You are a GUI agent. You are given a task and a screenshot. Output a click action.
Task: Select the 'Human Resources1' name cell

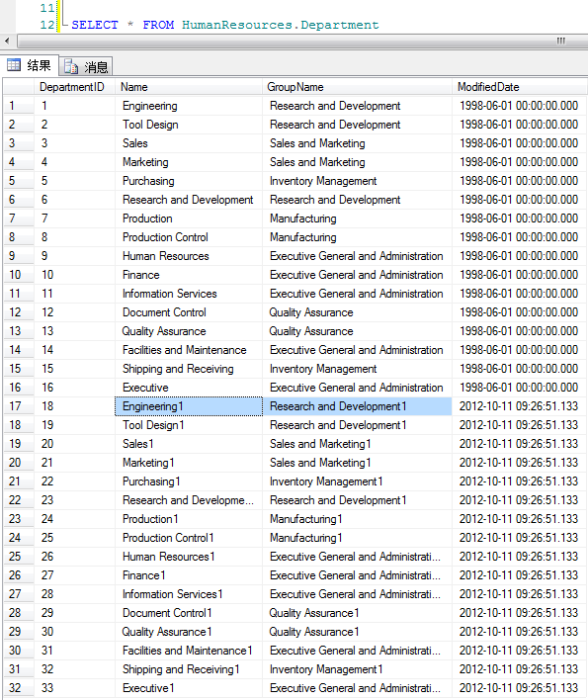(x=189, y=557)
